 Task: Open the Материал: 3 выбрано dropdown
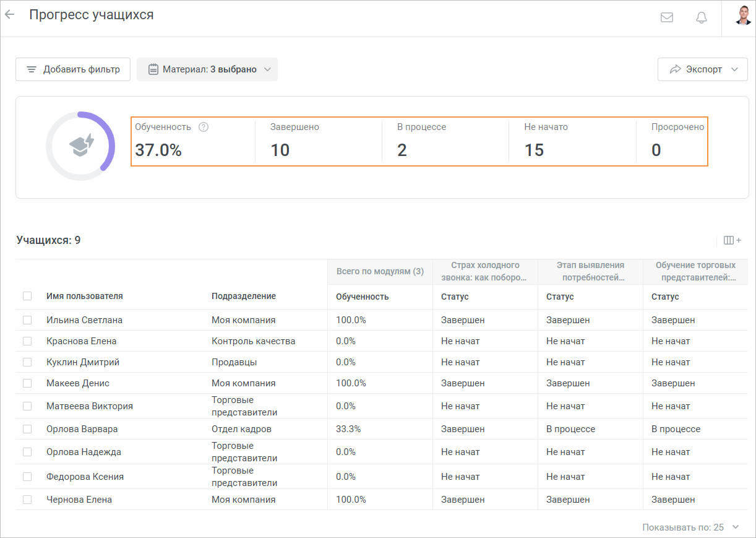[x=207, y=69]
